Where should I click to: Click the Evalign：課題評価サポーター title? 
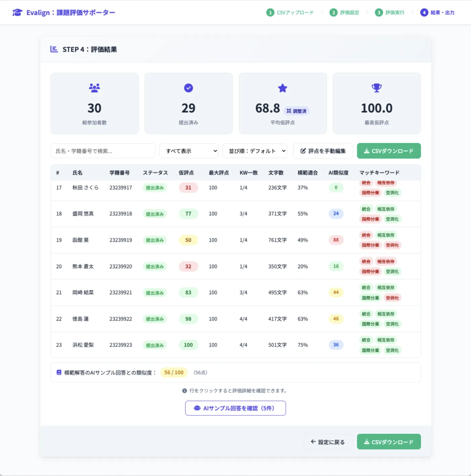click(x=71, y=12)
